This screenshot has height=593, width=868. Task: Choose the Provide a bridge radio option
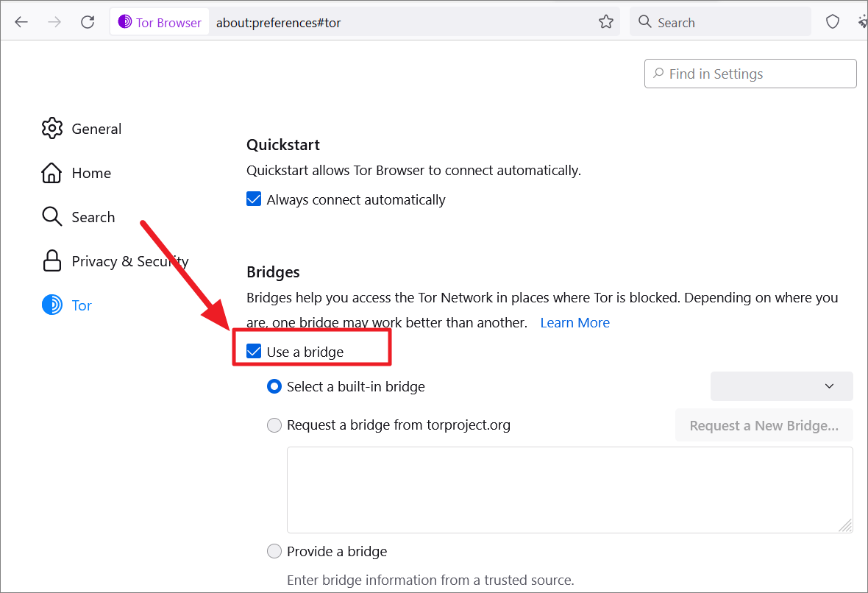274,551
